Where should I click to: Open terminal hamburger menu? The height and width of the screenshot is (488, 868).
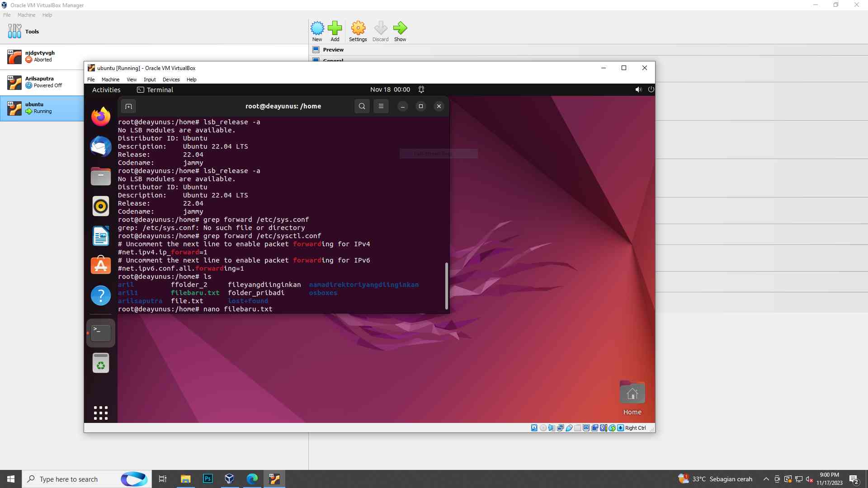click(x=381, y=106)
